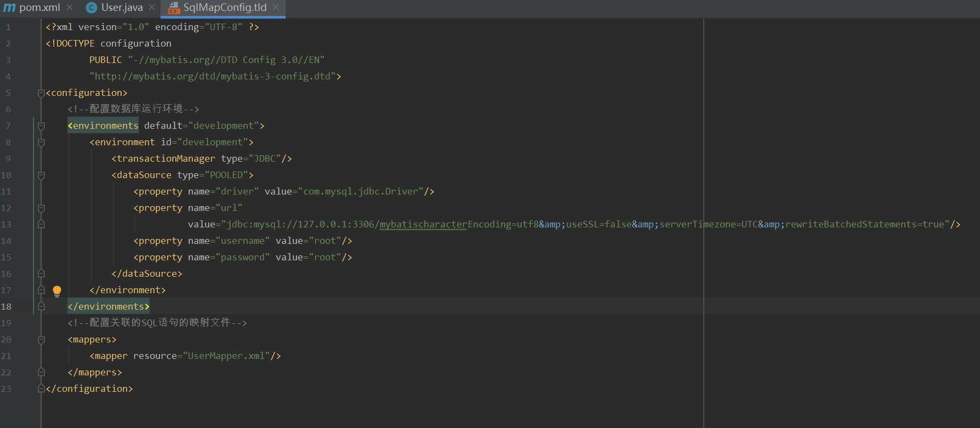Collapse the configuration tag fold on line 5
The image size is (980, 428).
(41, 93)
